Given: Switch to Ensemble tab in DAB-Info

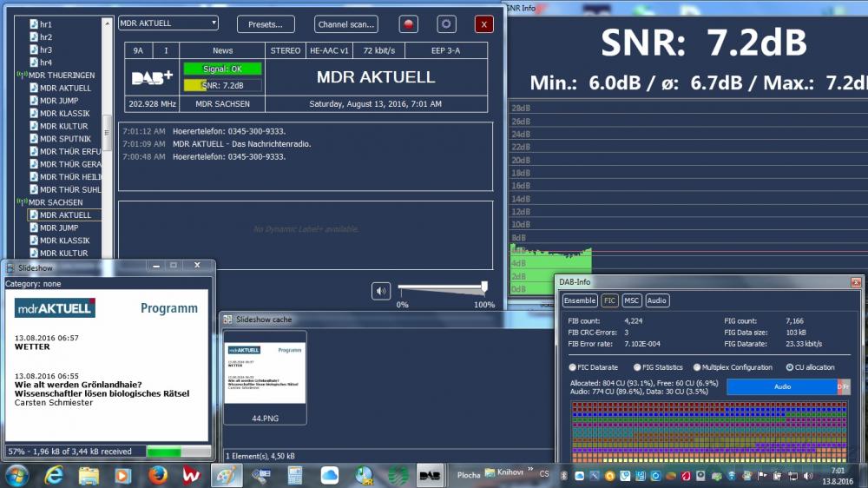Looking at the screenshot, I should (x=580, y=300).
